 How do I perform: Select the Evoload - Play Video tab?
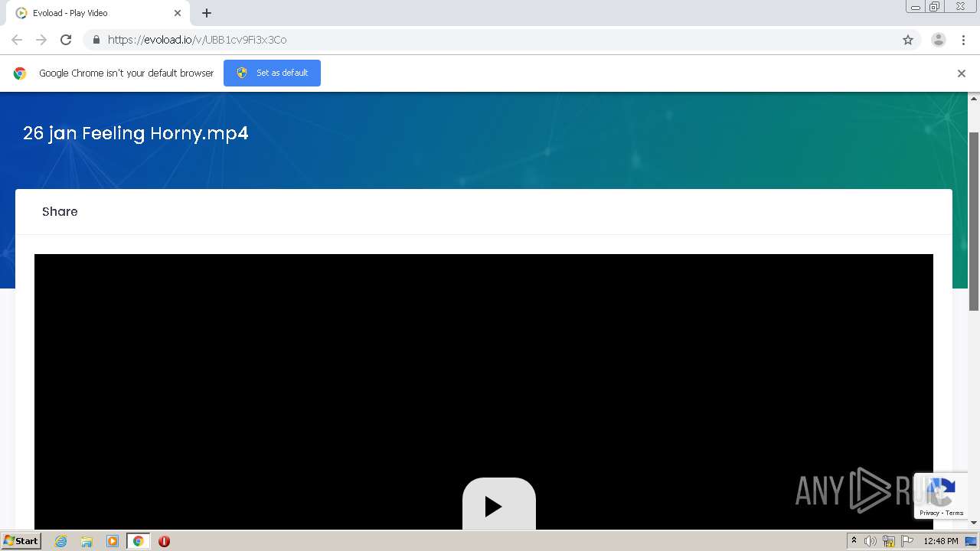98,13
